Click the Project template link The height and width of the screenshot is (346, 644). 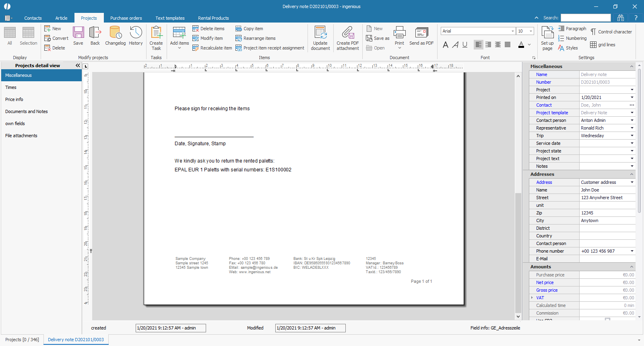tap(552, 113)
